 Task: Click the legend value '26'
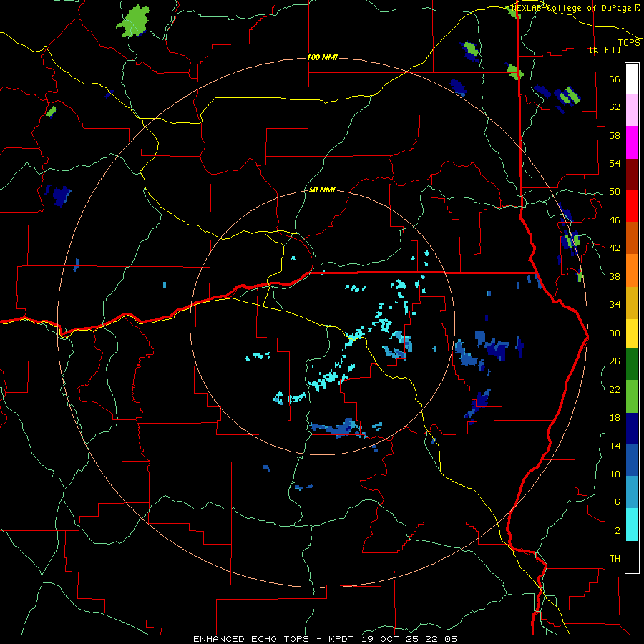click(615, 361)
